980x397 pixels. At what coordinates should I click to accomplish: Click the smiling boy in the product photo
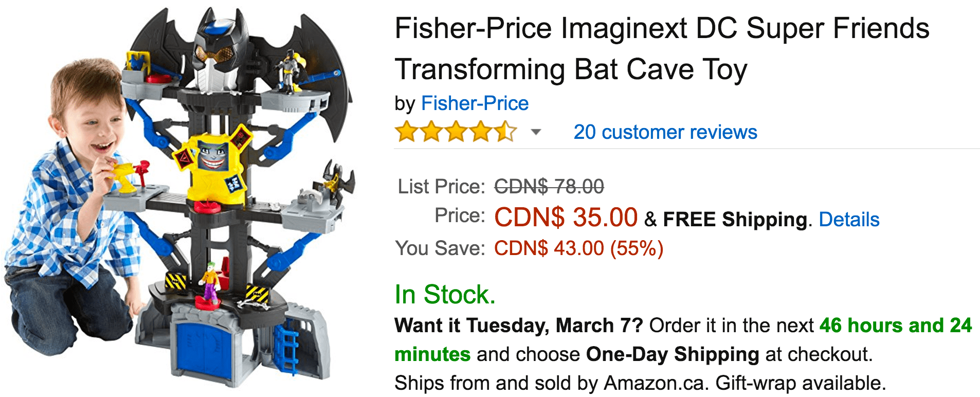tap(77, 195)
